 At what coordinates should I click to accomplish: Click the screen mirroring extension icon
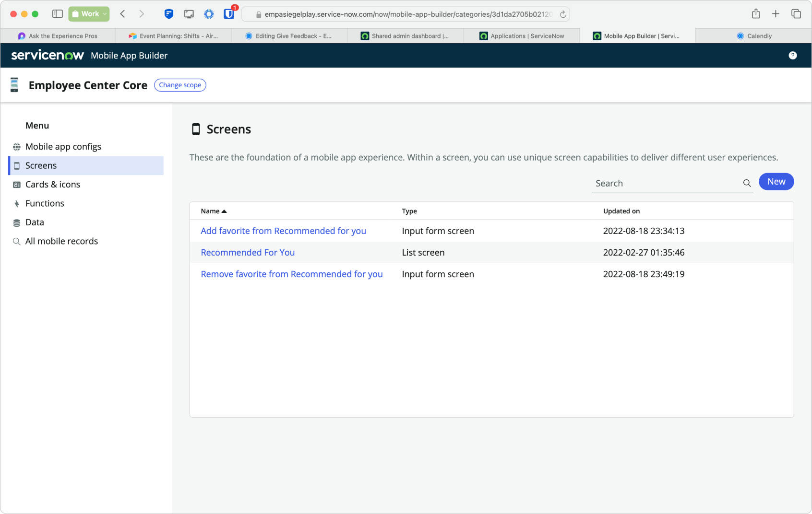click(189, 14)
